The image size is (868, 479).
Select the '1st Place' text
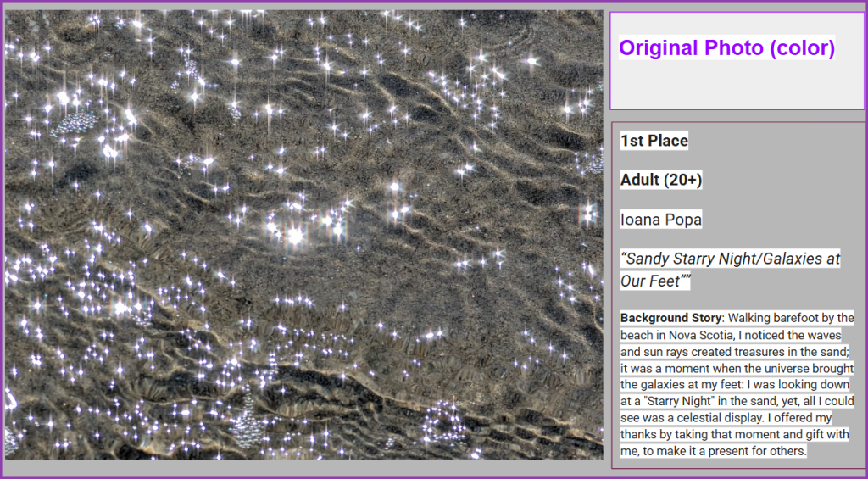(x=654, y=141)
